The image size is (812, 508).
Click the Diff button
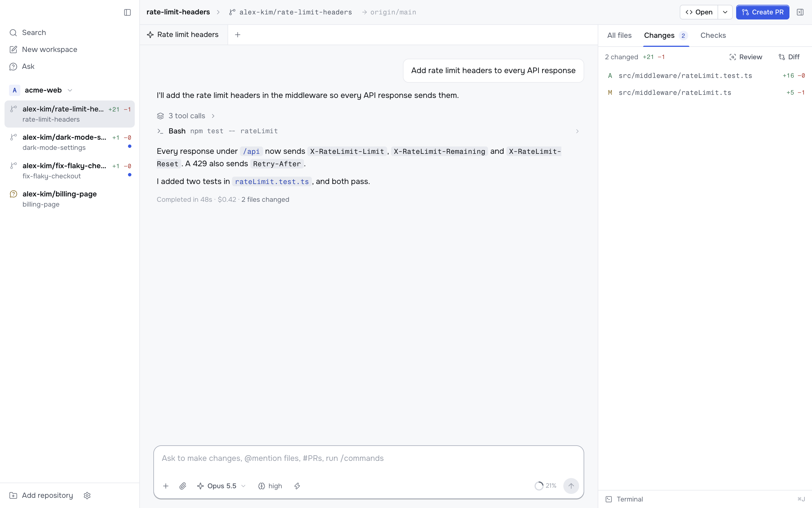789,57
